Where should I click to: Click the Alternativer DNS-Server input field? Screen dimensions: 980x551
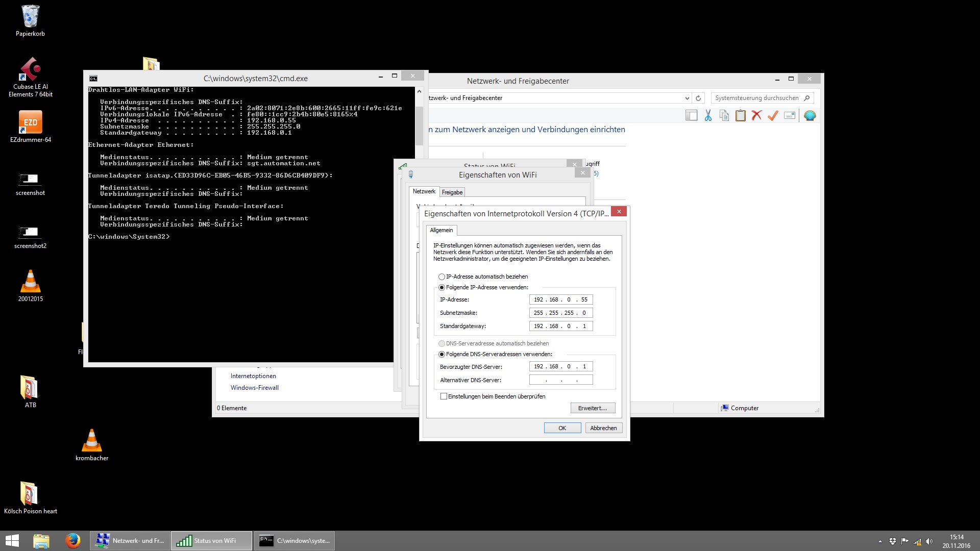pyautogui.click(x=560, y=380)
